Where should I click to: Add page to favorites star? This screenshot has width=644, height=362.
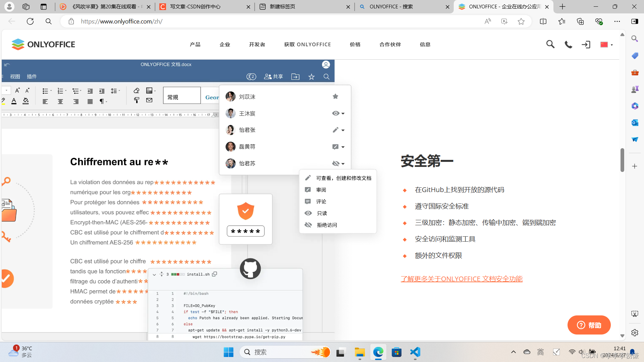[x=521, y=21]
